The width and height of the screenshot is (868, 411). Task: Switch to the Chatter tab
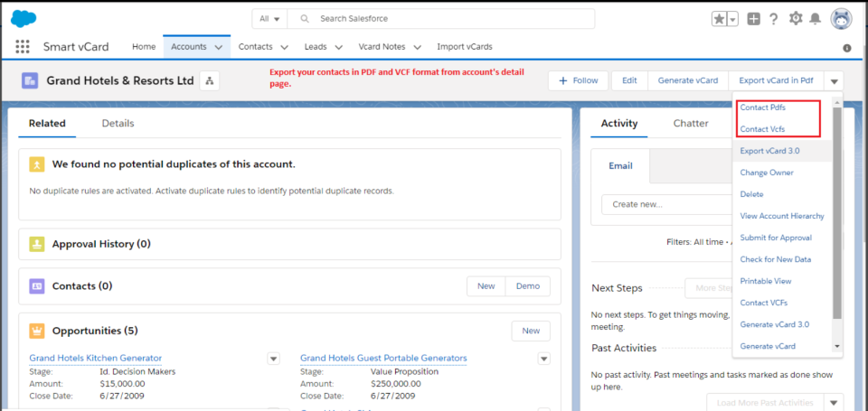691,124
